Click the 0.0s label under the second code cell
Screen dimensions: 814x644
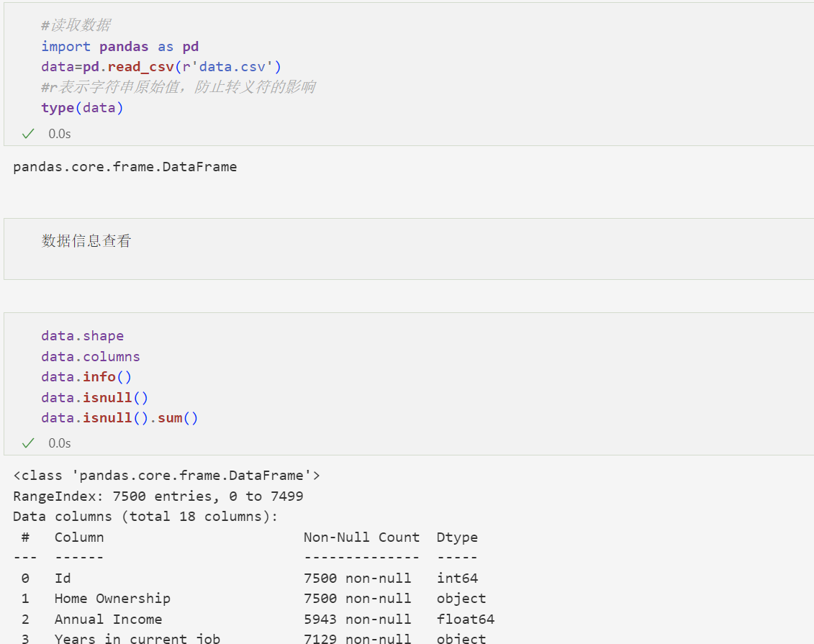point(59,443)
